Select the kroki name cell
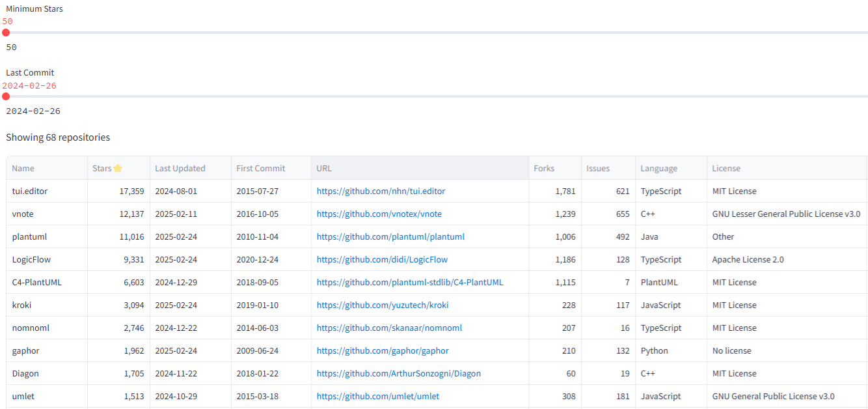 click(x=47, y=305)
